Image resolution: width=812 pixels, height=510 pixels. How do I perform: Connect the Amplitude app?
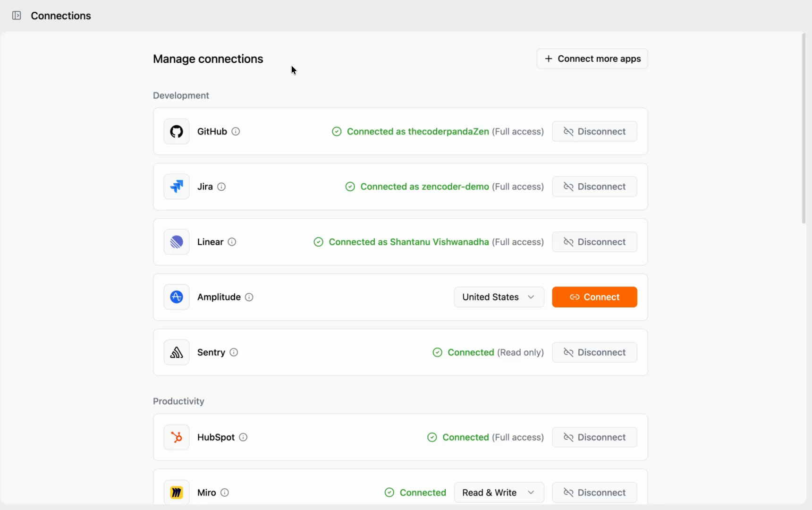(594, 297)
